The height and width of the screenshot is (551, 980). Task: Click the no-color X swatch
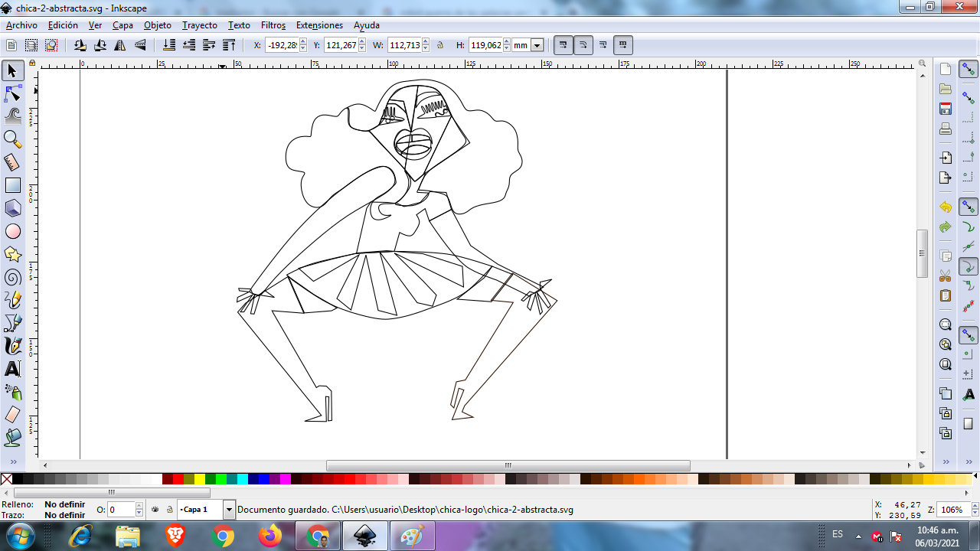[6, 479]
